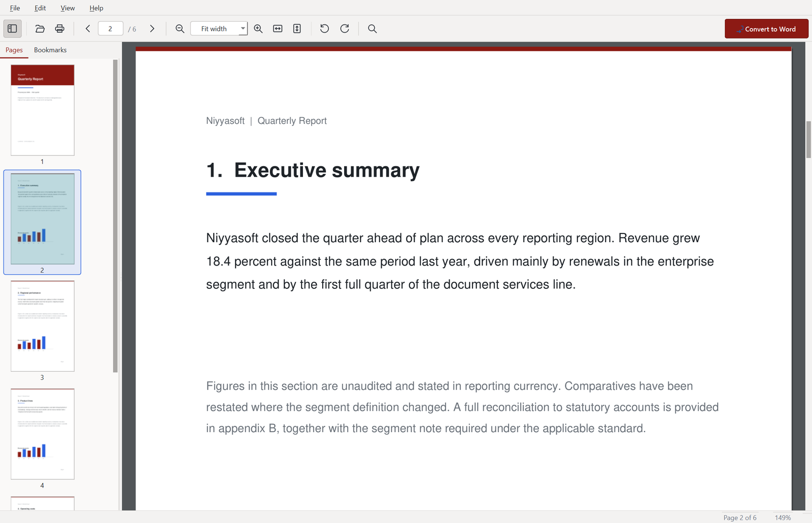The height and width of the screenshot is (523, 812).
Task: Select the page 4 thumbnail
Action: (43, 434)
